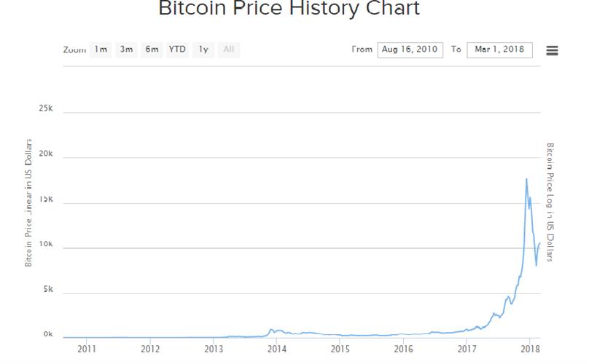
Task: Click the 20k y-axis label
Action: (47, 154)
